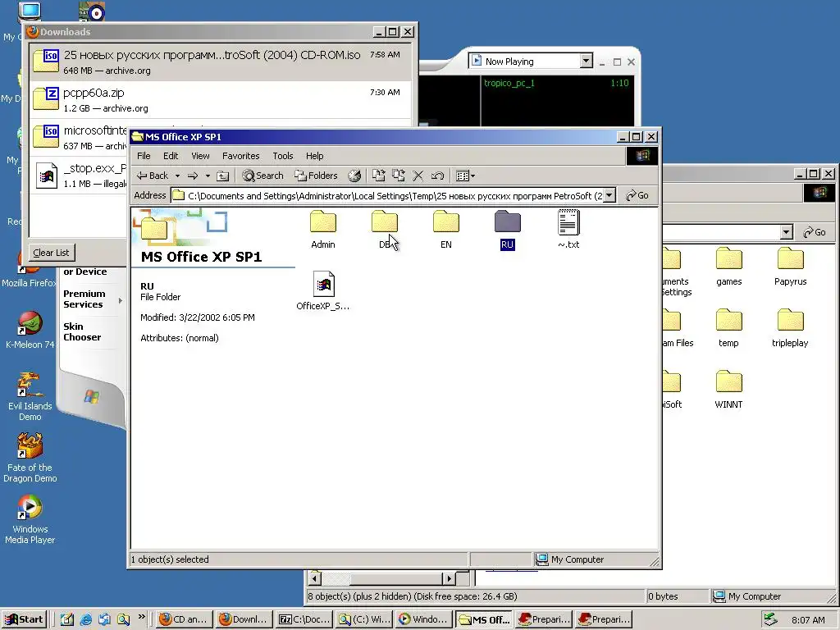Open the games folder in the C: window
The image size is (840, 630).
pyautogui.click(x=729, y=267)
